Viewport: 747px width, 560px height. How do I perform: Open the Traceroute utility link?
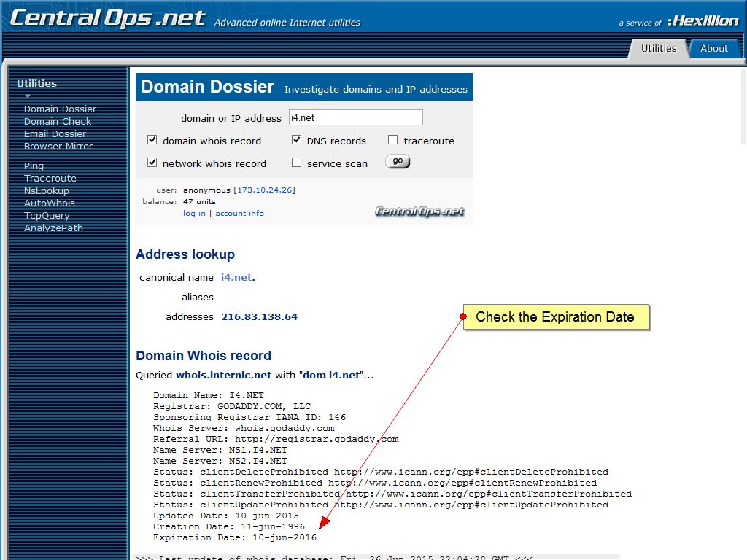(x=50, y=178)
